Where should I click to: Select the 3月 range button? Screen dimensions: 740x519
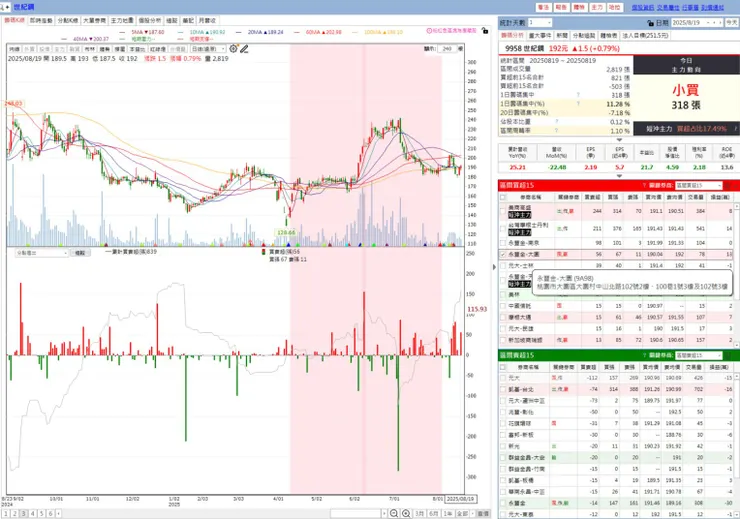pyautogui.click(x=419, y=513)
